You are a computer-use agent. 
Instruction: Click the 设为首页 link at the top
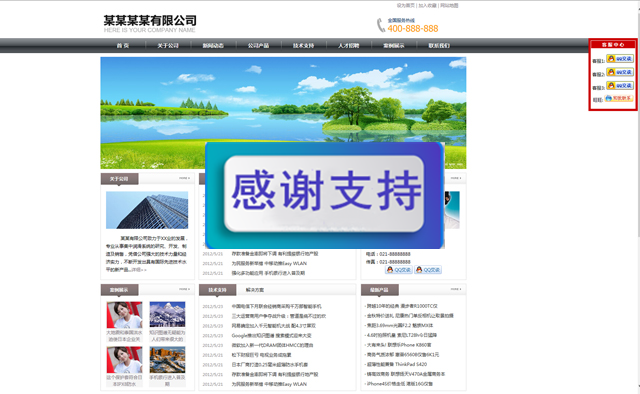pyautogui.click(x=406, y=6)
